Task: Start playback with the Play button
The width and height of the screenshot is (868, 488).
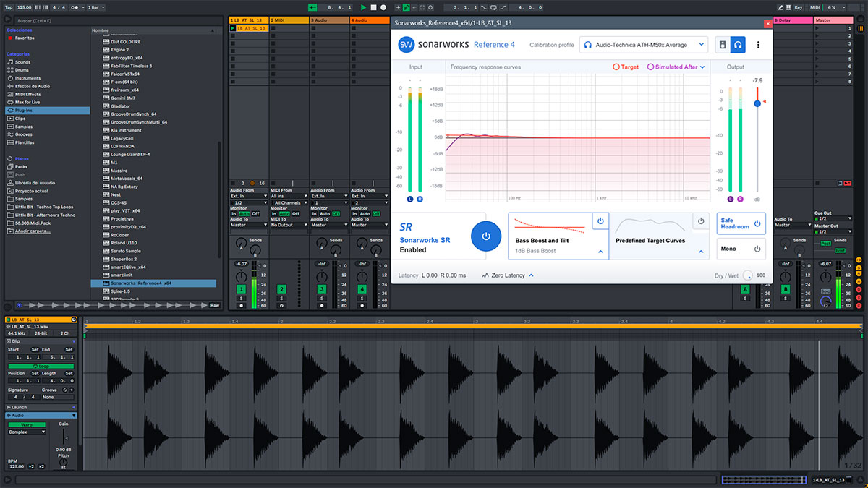Action: (364, 7)
